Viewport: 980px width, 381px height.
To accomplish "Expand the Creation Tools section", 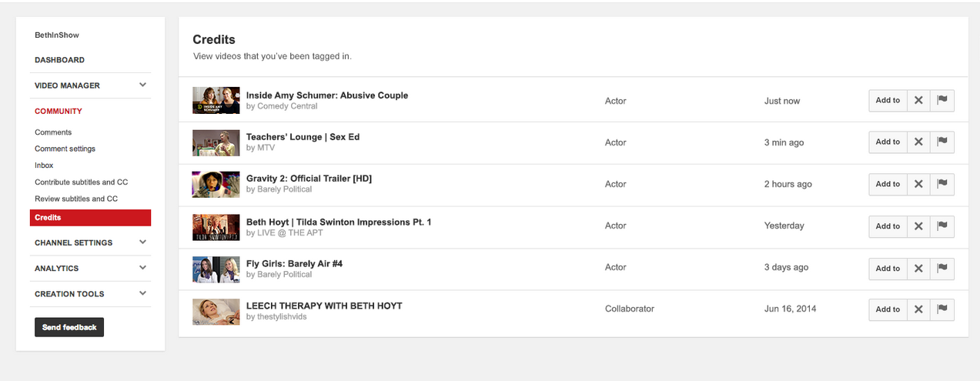I will click(x=142, y=293).
